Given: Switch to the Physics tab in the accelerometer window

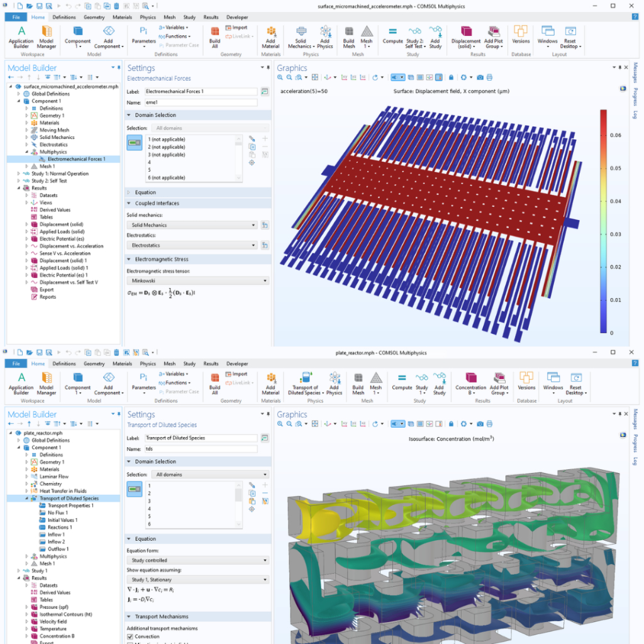Looking at the screenshot, I should click(148, 18).
